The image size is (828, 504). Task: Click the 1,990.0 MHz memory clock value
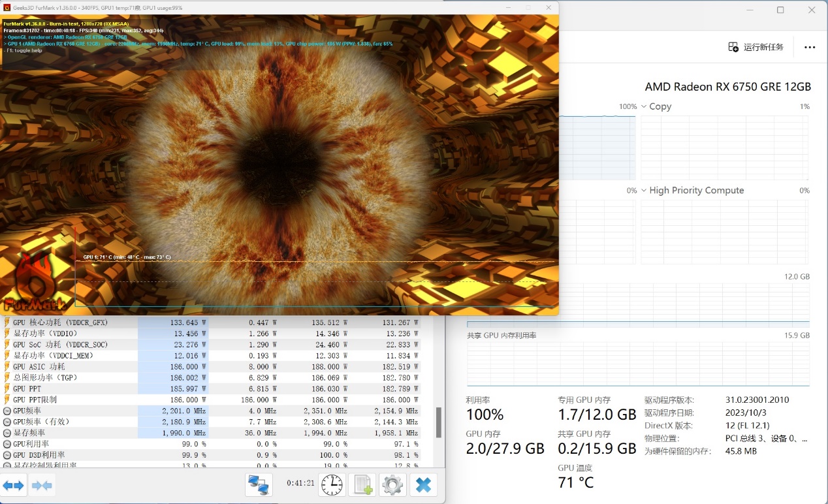[184, 433]
